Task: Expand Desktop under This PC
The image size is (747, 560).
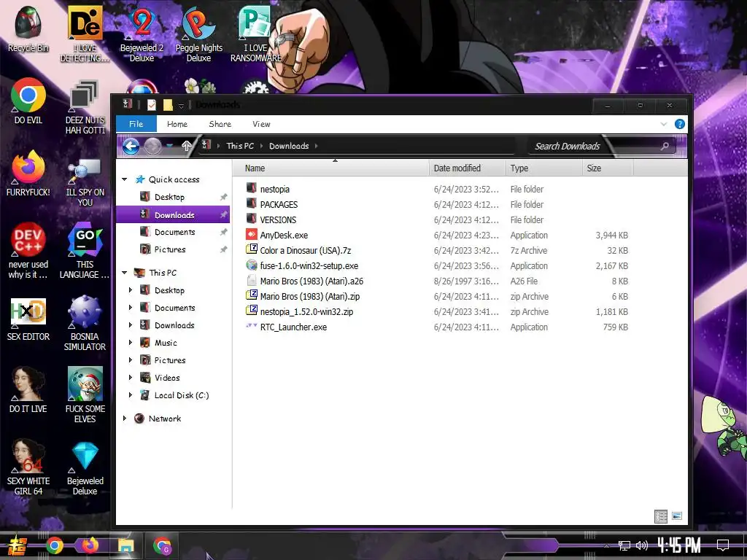Action: (131, 290)
